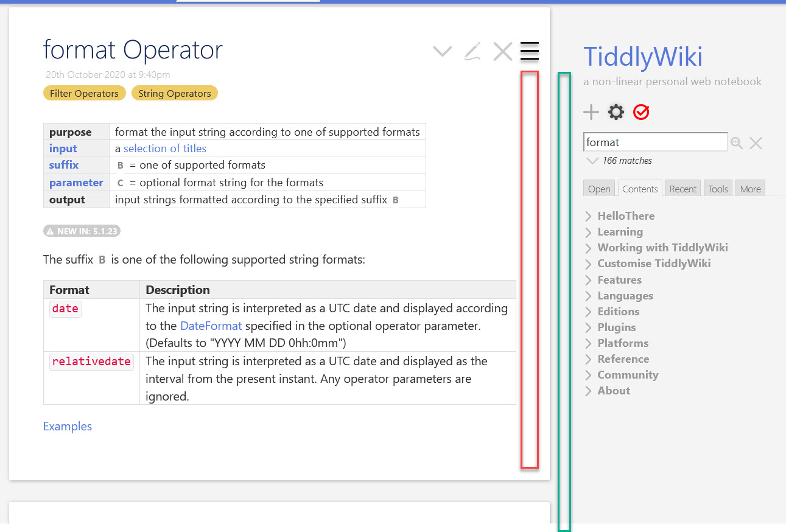This screenshot has width=786, height=532.
Task: Expand the 166 matches results dropdown
Action: coord(592,161)
